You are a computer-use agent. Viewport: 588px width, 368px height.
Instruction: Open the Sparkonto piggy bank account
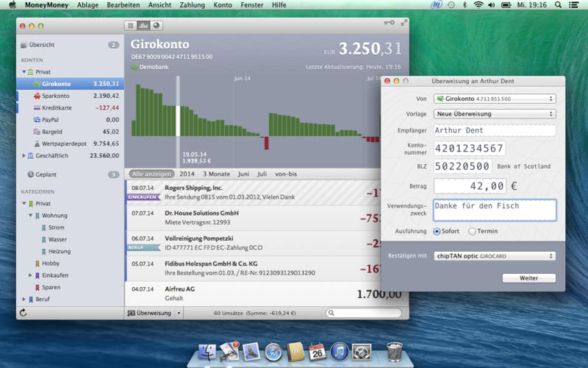point(57,96)
